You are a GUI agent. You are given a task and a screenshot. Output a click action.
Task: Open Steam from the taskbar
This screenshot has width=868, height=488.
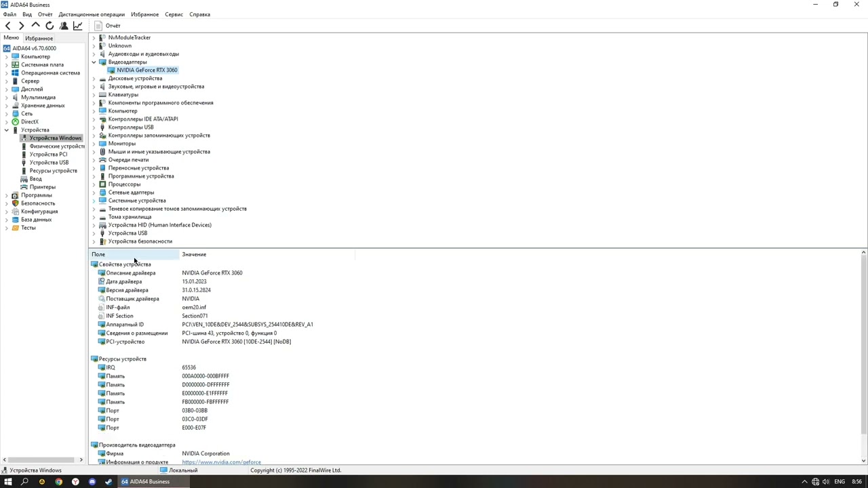(x=108, y=482)
